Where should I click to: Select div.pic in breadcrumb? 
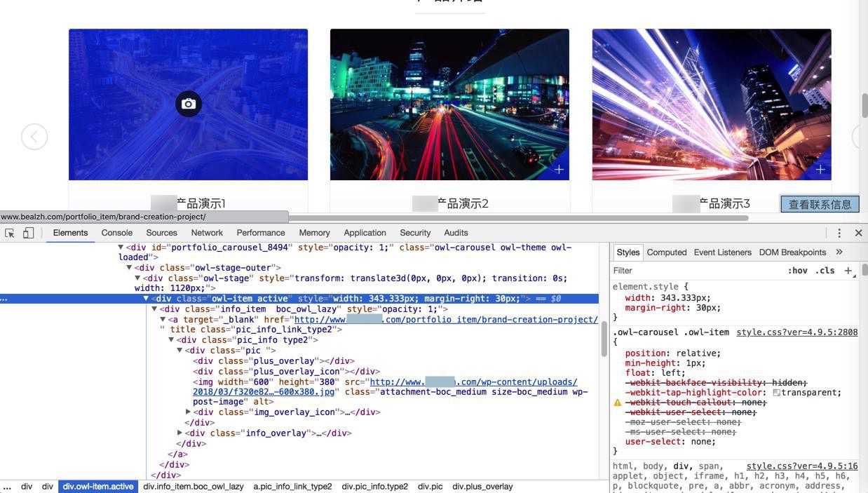[x=430, y=487]
